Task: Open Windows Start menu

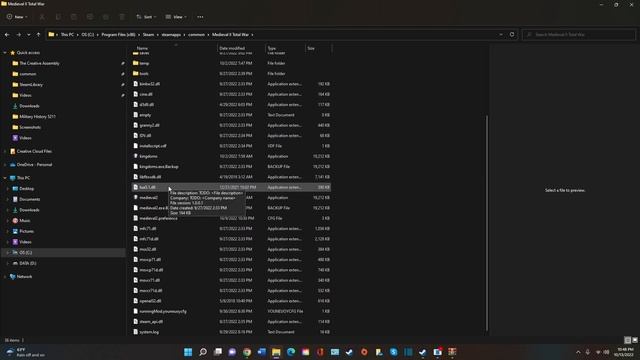Action: (188, 352)
